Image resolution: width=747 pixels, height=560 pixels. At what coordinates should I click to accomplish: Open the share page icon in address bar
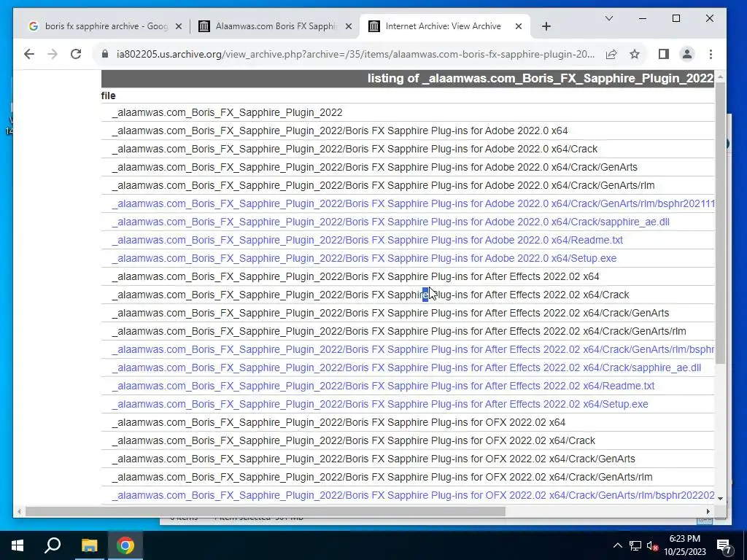pos(611,54)
